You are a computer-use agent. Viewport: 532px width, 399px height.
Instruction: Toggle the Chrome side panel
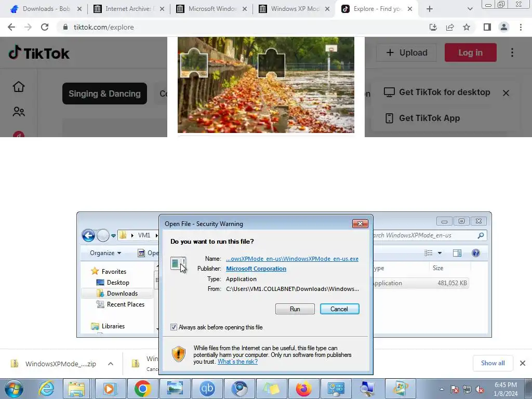[x=487, y=27]
